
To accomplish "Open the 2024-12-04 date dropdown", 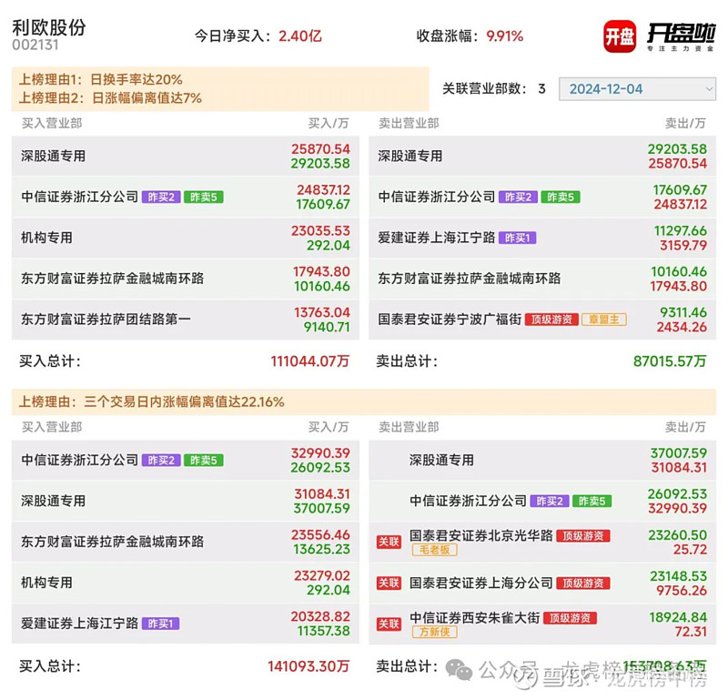I will (x=637, y=88).
